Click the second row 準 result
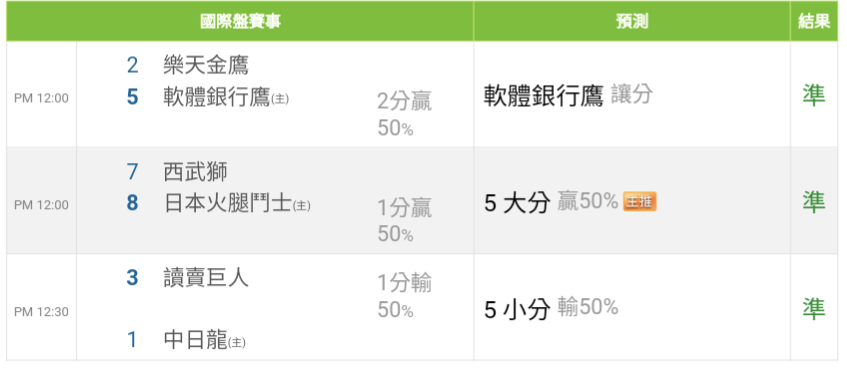The image size is (847, 371). (814, 202)
